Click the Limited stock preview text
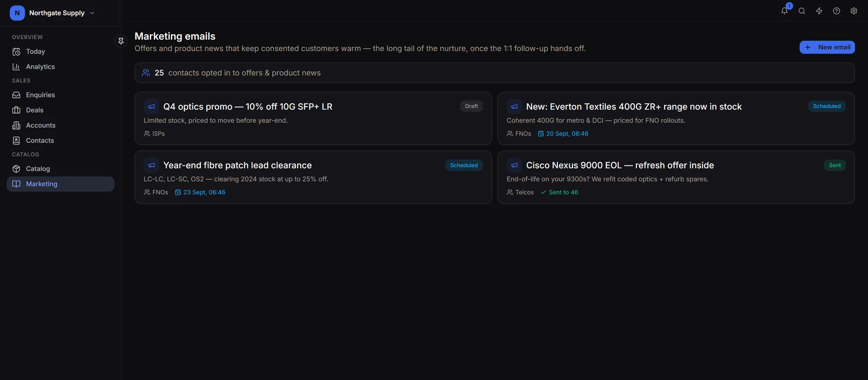868x380 pixels. [x=216, y=120]
